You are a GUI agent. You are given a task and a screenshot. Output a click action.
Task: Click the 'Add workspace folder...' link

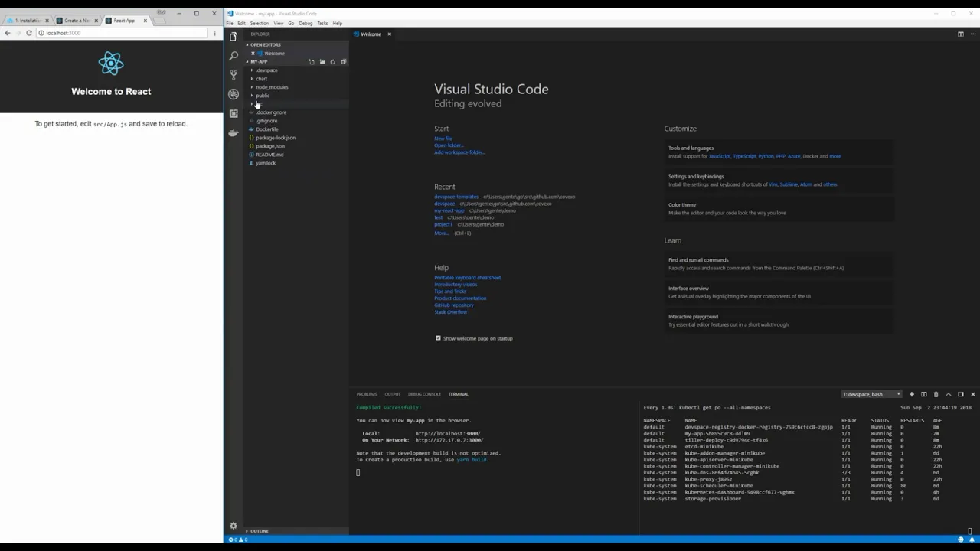coord(459,152)
